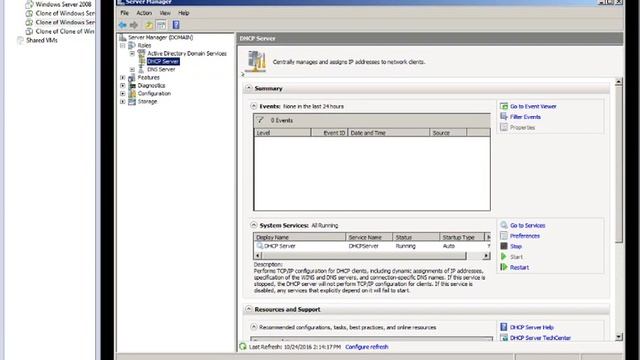Open Go to Event Viewer link
640x360 pixels.
click(533, 106)
